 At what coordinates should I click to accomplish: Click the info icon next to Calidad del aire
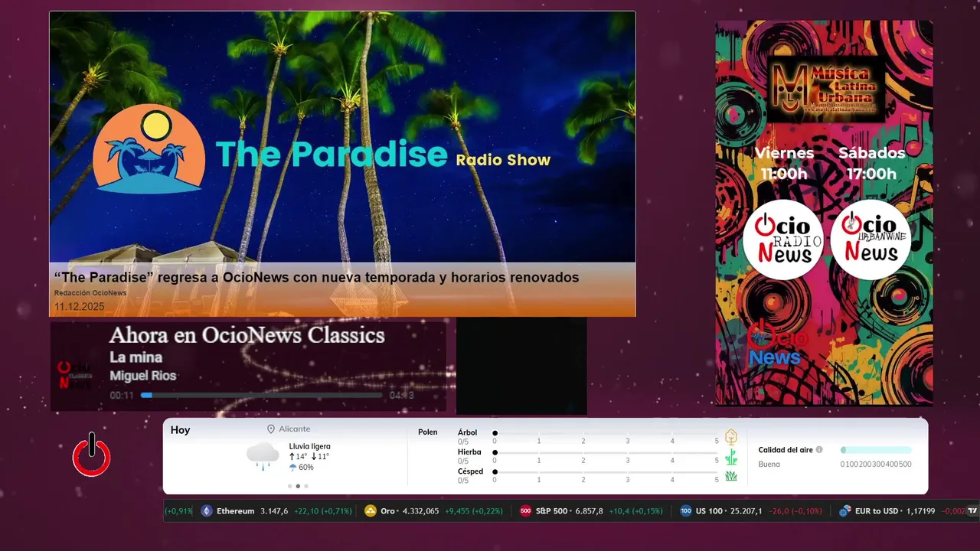coord(819,450)
